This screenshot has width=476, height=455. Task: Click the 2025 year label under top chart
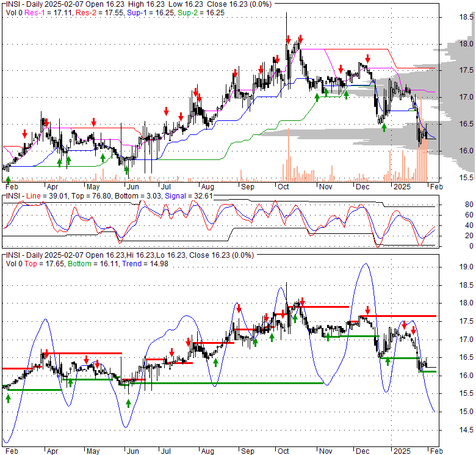[402, 187]
